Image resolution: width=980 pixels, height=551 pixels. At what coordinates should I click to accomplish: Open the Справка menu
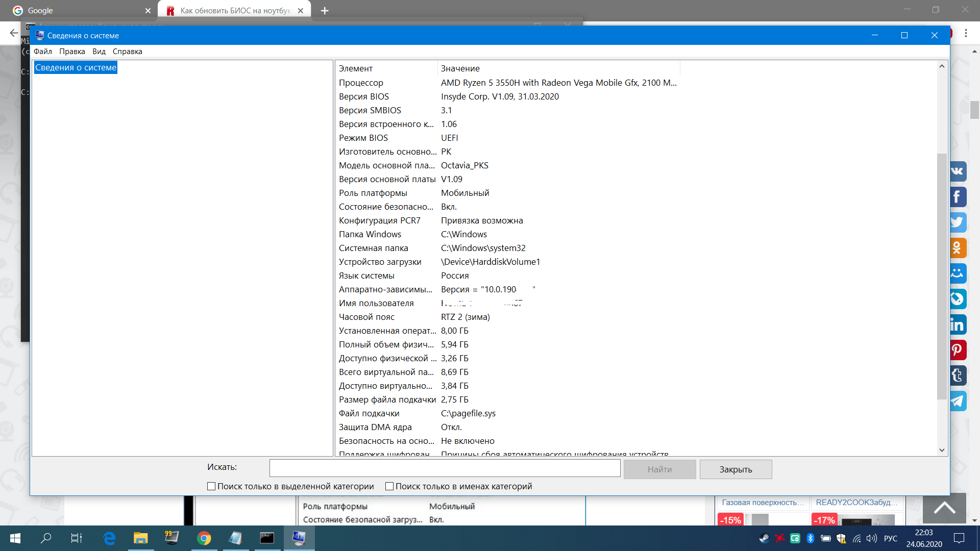pyautogui.click(x=127, y=52)
